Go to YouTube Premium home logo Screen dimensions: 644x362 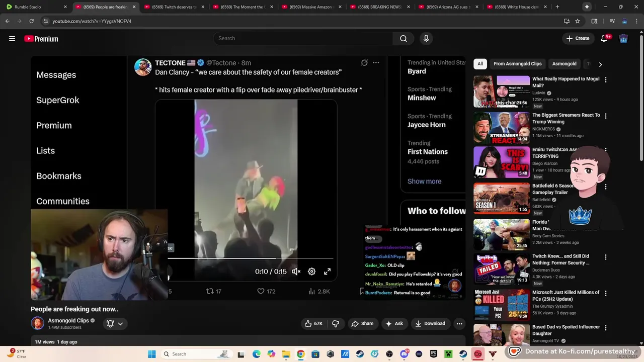tap(41, 39)
